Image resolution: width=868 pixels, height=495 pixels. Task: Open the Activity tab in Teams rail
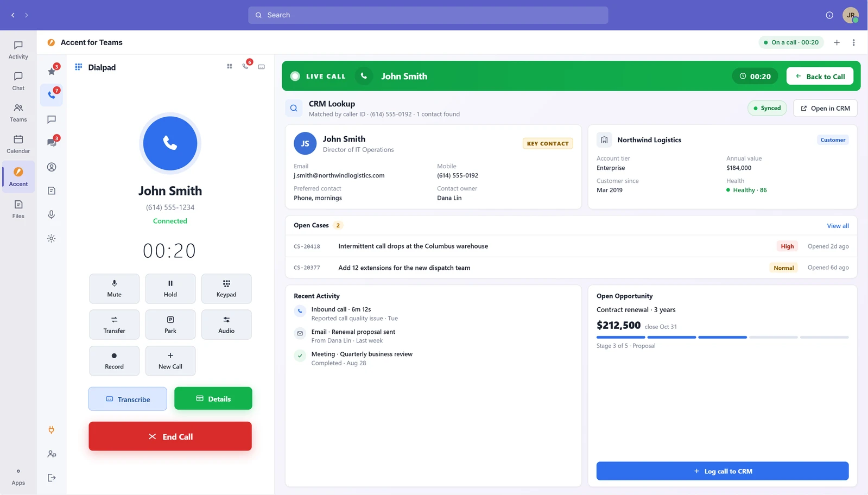[18, 50]
